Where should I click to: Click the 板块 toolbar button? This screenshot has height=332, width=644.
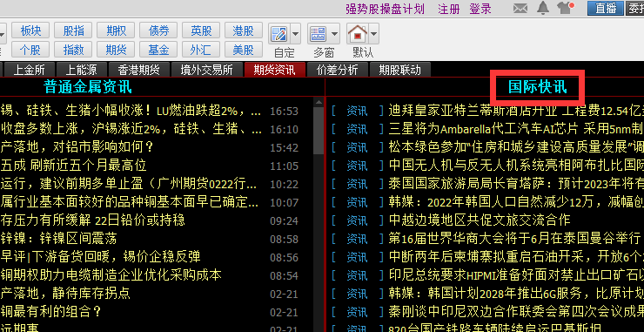coord(31,30)
